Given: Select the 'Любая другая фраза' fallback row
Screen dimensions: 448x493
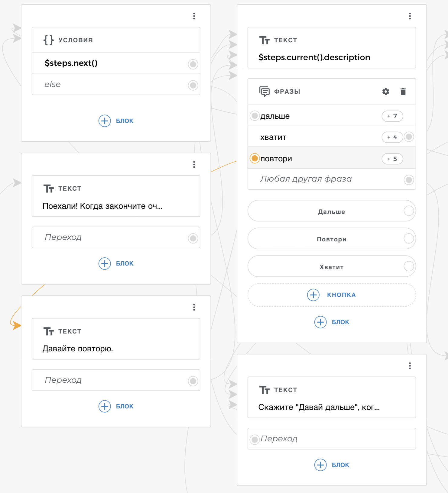Looking at the screenshot, I should point(306,179).
